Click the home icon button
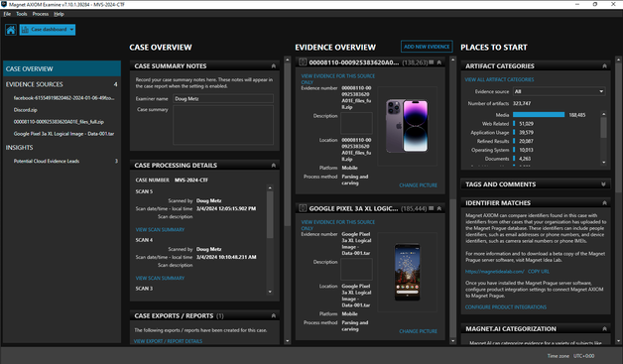Screen dimensions: 623x364 click(11, 30)
